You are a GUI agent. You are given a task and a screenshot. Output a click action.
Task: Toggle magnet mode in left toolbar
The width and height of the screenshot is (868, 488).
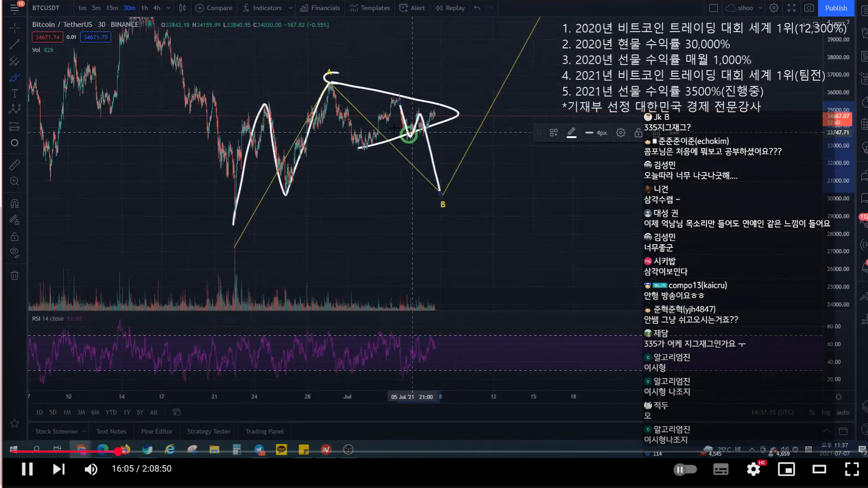click(15, 203)
